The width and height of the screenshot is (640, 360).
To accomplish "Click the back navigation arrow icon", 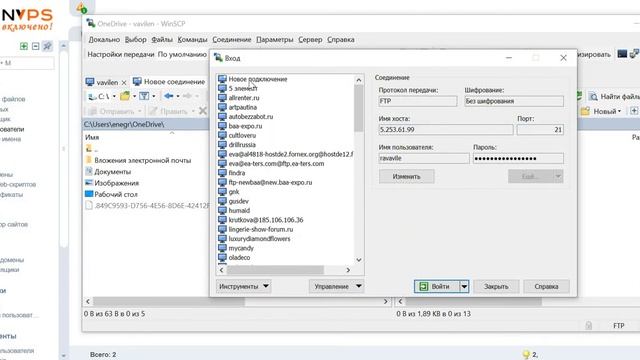I will (x=169, y=96).
